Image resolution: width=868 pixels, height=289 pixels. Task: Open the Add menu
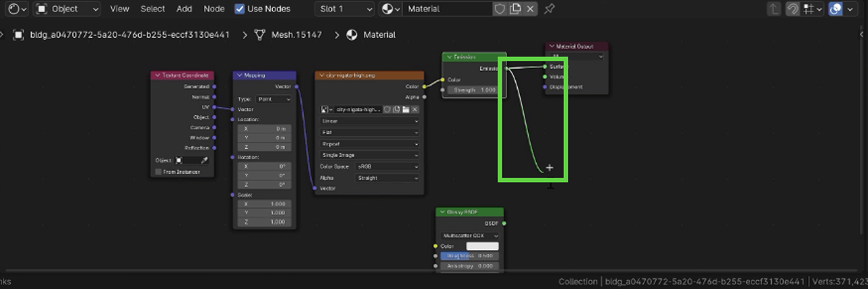pos(184,9)
